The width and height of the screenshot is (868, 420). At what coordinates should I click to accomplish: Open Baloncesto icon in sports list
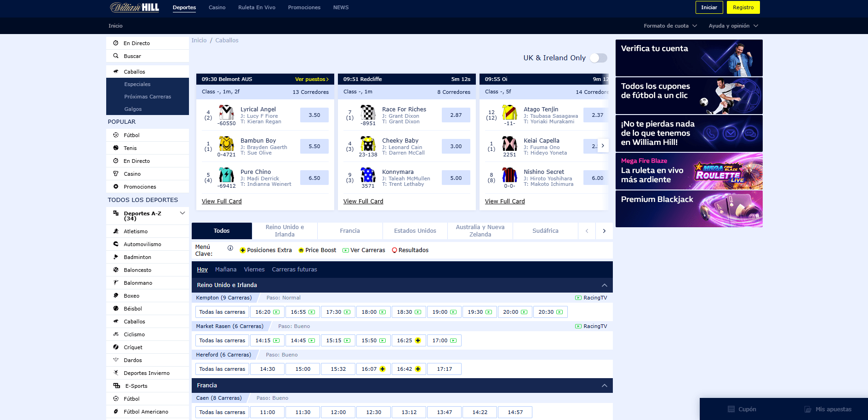pos(116,270)
